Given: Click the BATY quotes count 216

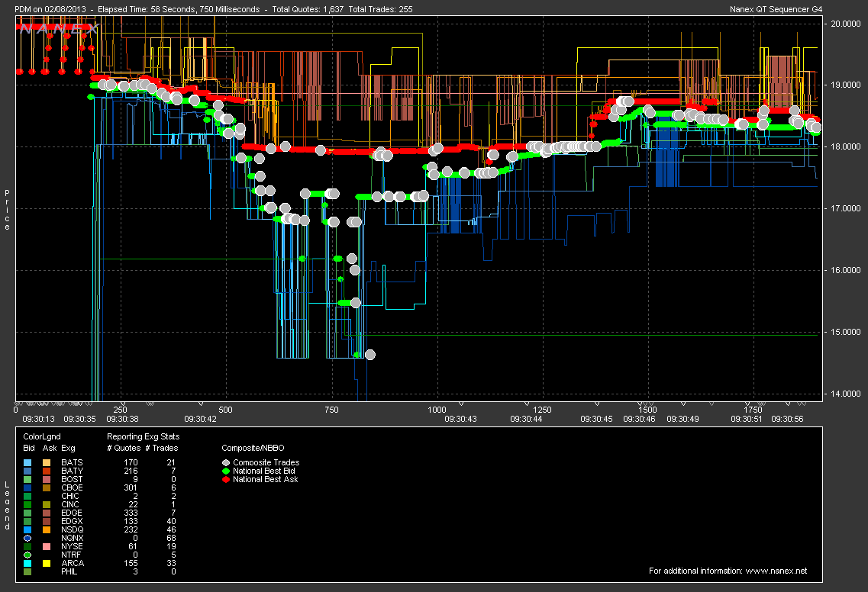Looking at the screenshot, I should (x=131, y=471).
